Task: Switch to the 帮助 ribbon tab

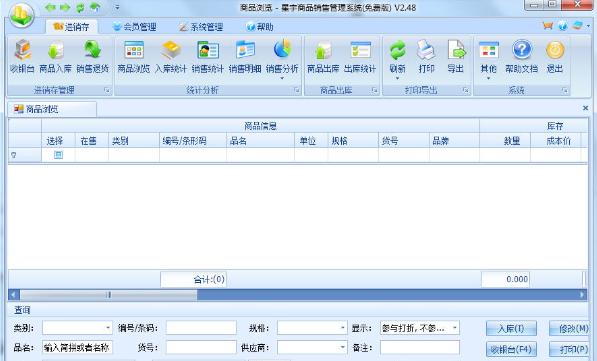Action: (260, 27)
